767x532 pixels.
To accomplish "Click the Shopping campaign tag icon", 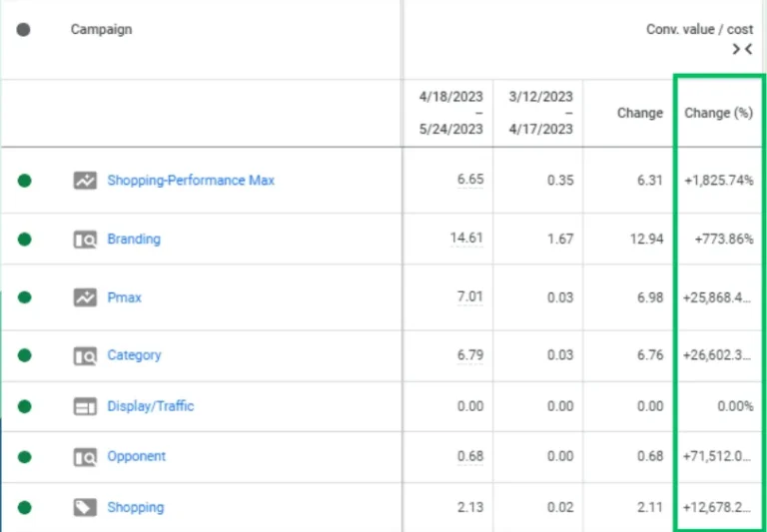I will (84, 508).
